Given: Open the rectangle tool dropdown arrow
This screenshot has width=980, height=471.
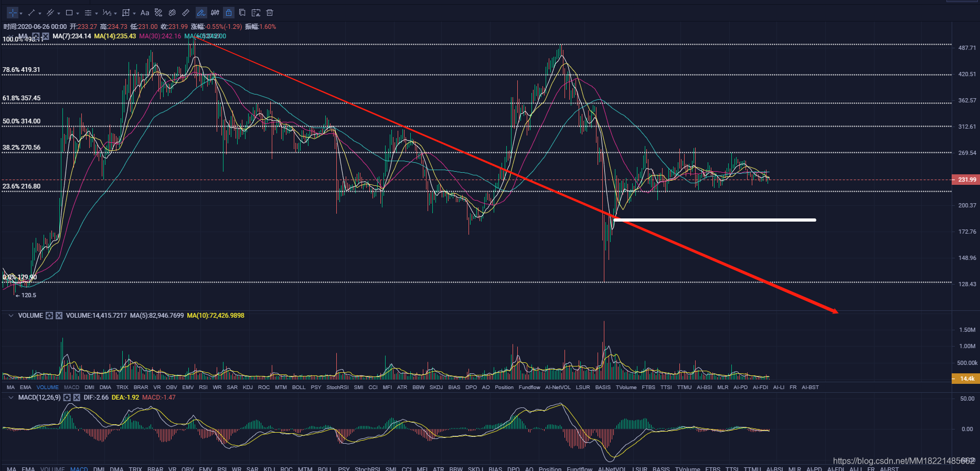Looking at the screenshot, I should point(78,13).
